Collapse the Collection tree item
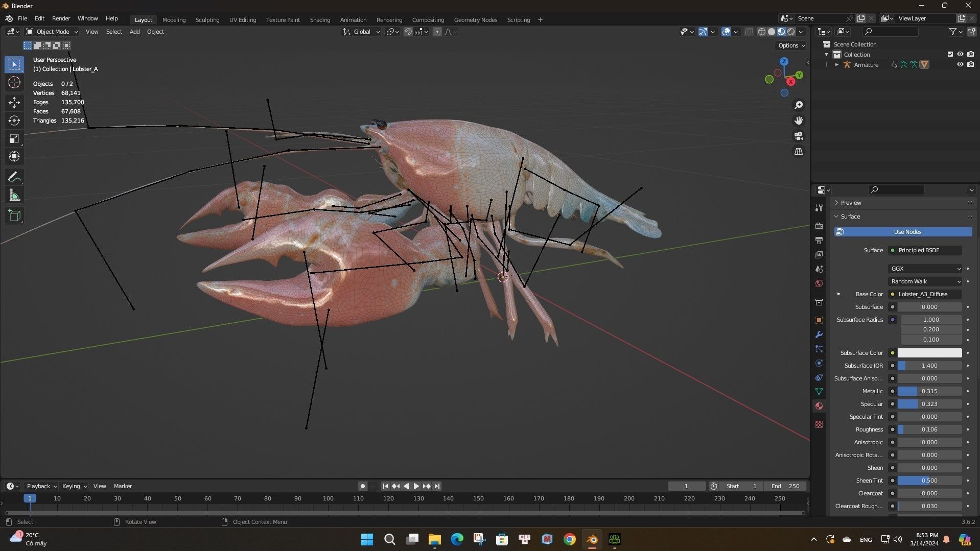980x551 pixels. pyautogui.click(x=826, y=55)
